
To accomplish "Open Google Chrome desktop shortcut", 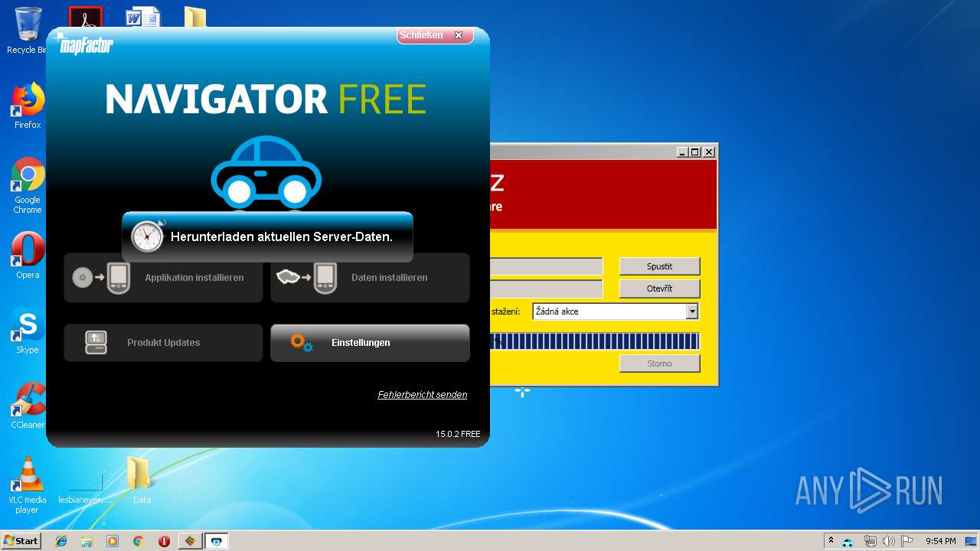I will coord(28,185).
